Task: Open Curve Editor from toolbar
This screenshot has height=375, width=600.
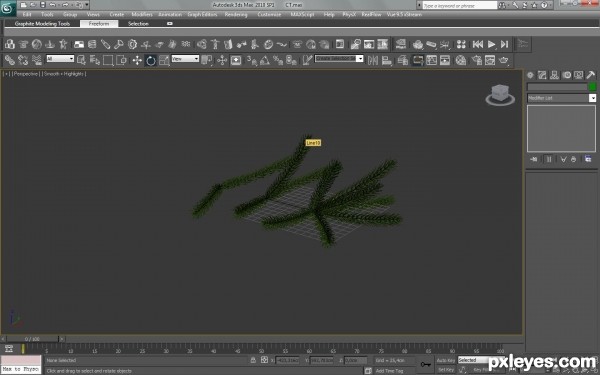Action: (x=431, y=60)
